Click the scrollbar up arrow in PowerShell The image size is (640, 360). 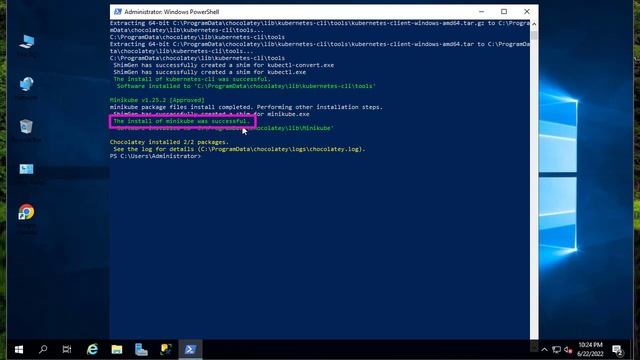tap(534, 24)
